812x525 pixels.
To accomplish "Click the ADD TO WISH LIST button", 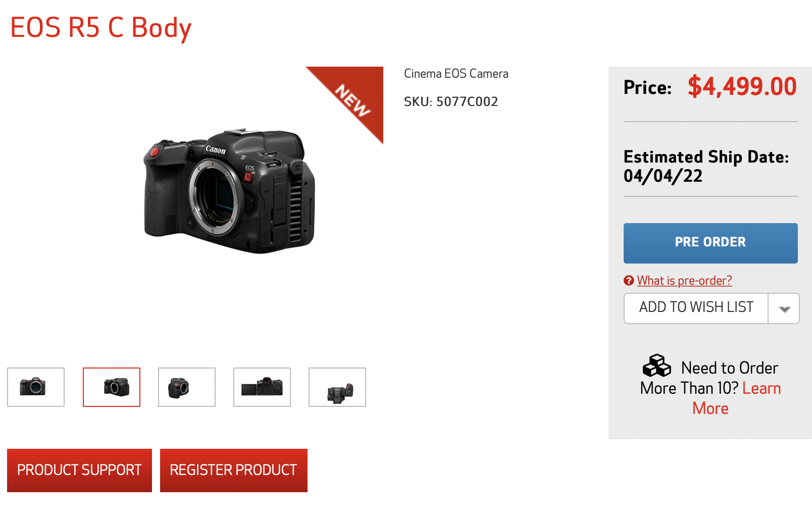I will pyautogui.click(x=696, y=308).
